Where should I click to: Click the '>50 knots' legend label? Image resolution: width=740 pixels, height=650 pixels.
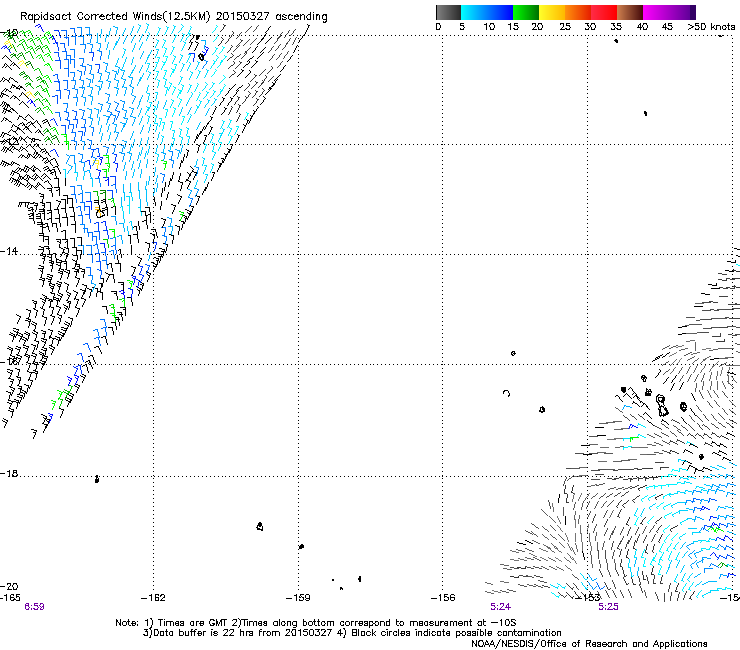pyautogui.click(x=711, y=27)
